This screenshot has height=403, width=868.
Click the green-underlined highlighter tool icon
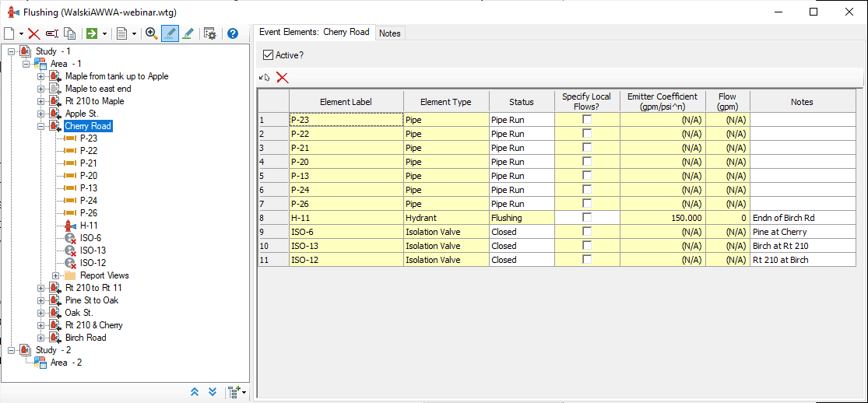click(x=188, y=33)
